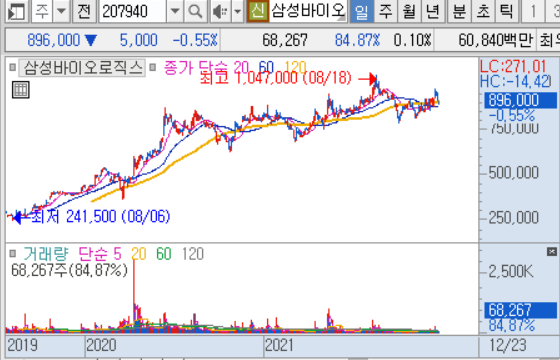Click the 최고 1,047,000 (08/18) high label

(276, 78)
